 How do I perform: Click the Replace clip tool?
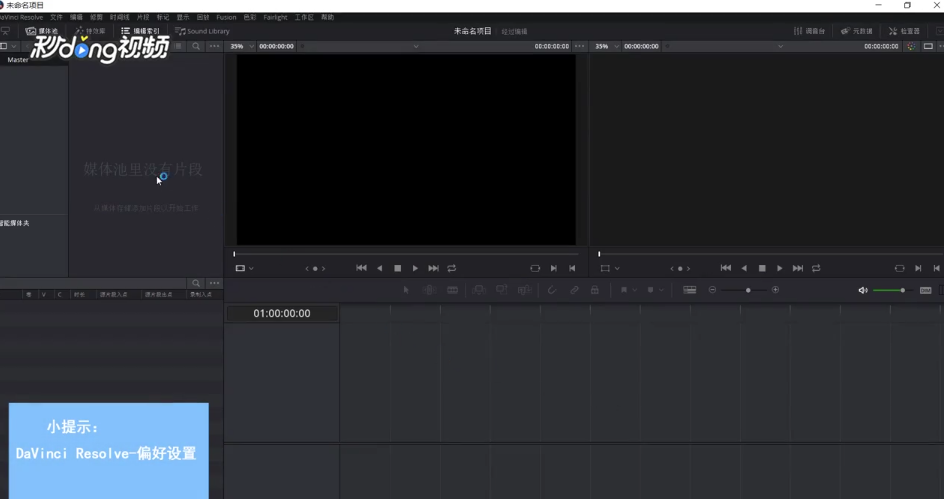(x=525, y=290)
